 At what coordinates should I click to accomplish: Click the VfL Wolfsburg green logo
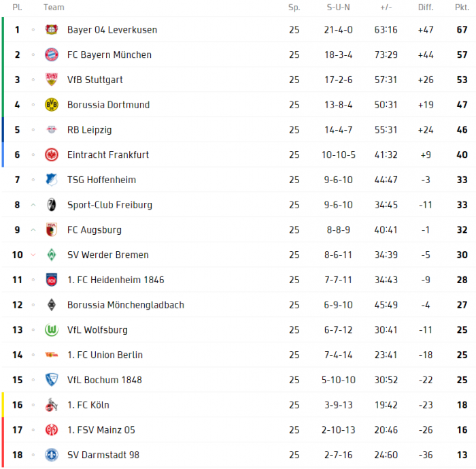tap(52, 330)
